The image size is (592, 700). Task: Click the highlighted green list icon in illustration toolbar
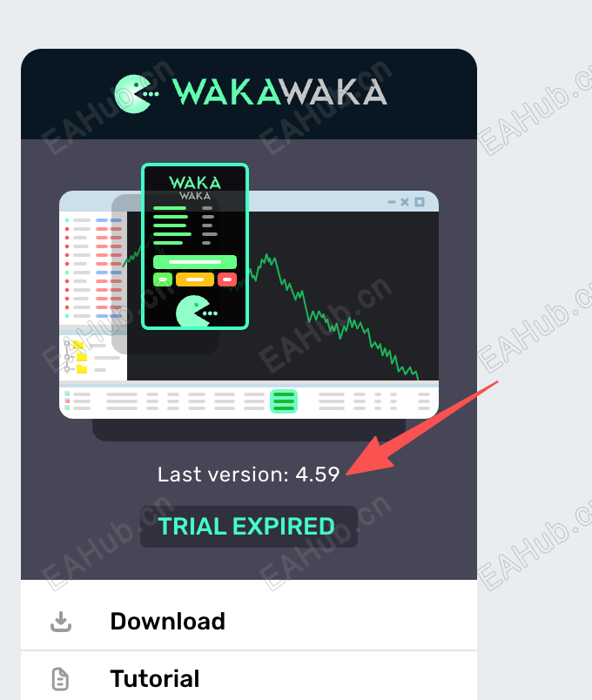click(284, 400)
